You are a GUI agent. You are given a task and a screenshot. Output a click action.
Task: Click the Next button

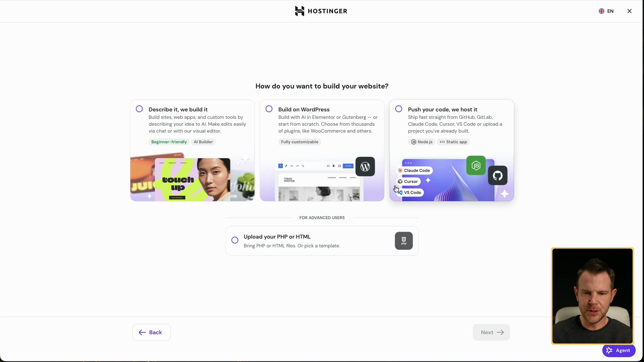491,332
